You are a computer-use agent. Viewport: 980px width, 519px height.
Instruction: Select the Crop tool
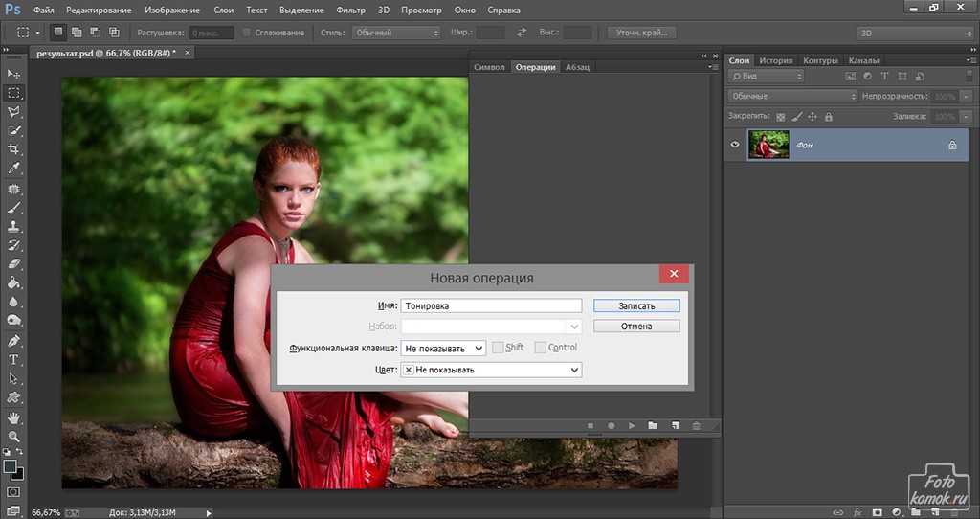tap(13, 149)
